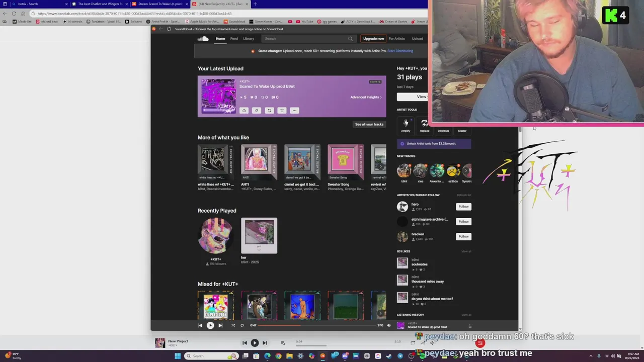Open white lines w/ +KUT+ related tracks
The height and width of the screenshot is (362, 644).
216,162
